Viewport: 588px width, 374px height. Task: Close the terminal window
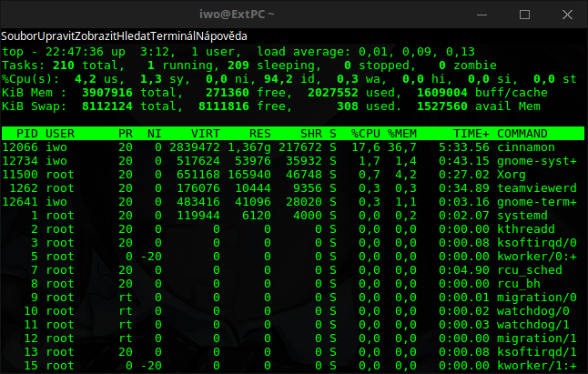[x=565, y=15]
